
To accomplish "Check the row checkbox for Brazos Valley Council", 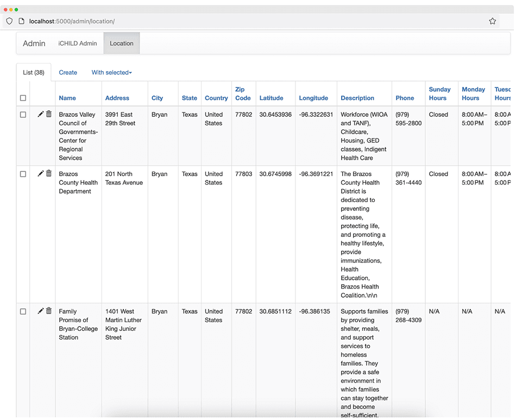I will [23, 115].
